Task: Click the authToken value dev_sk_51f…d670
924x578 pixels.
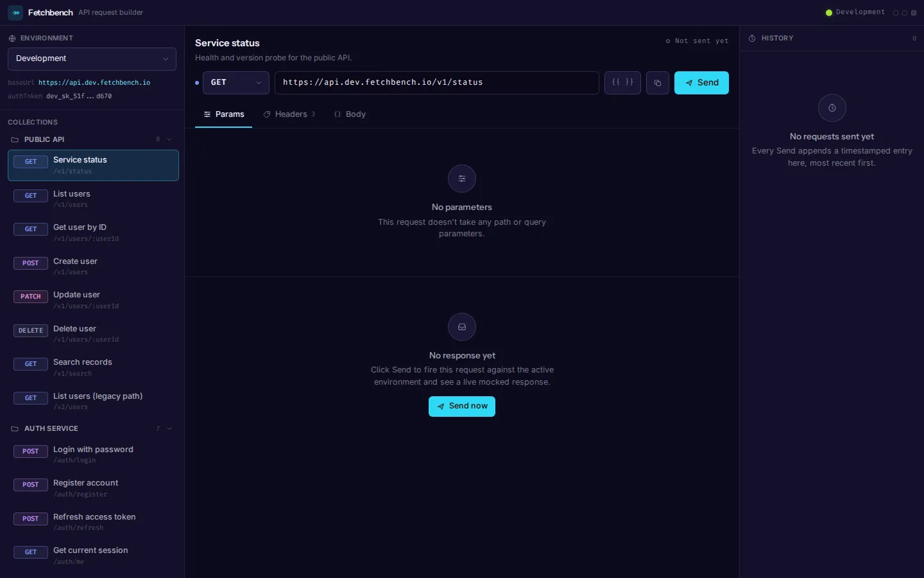Action: pos(79,96)
